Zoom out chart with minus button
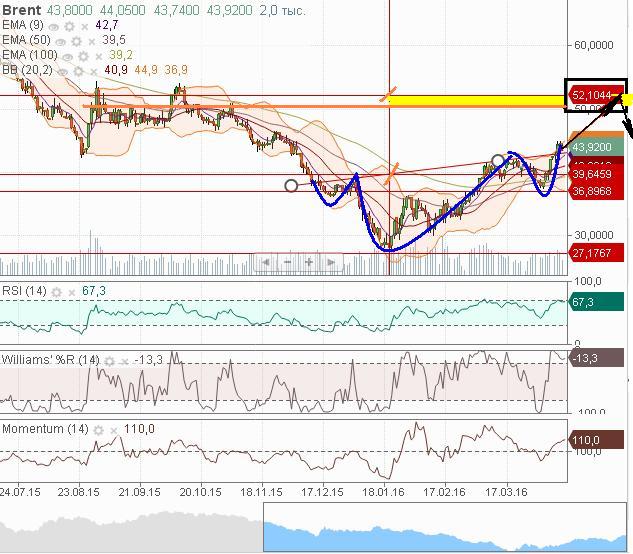This screenshot has width=633, height=554. pyautogui.click(x=287, y=262)
